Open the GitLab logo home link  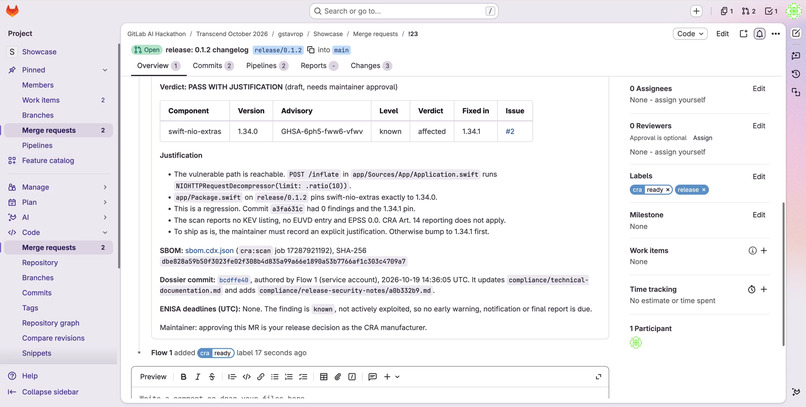coord(12,11)
